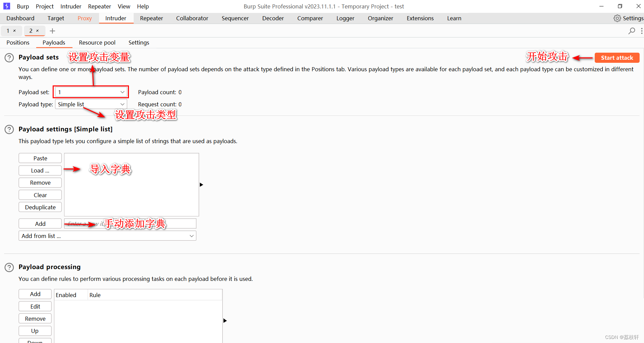This screenshot has width=644, height=343.
Task: Open the Payload set dropdown
Action: click(91, 92)
